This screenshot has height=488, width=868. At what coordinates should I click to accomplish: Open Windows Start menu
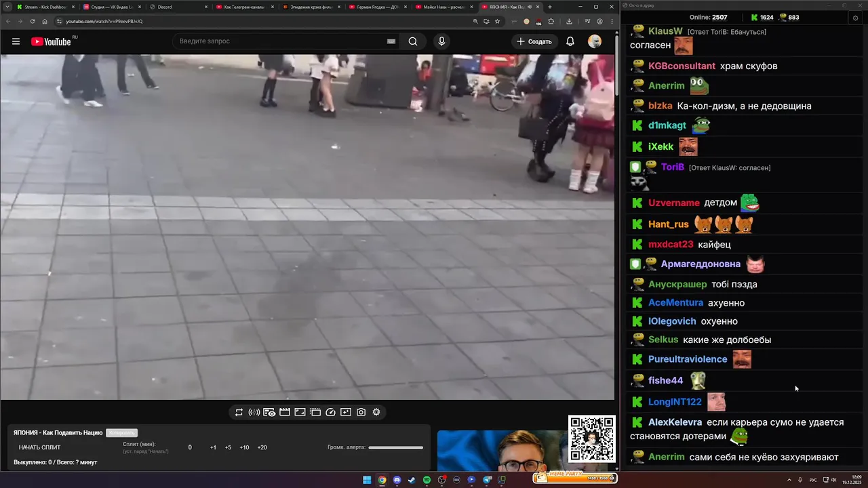(x=367, y=480)
